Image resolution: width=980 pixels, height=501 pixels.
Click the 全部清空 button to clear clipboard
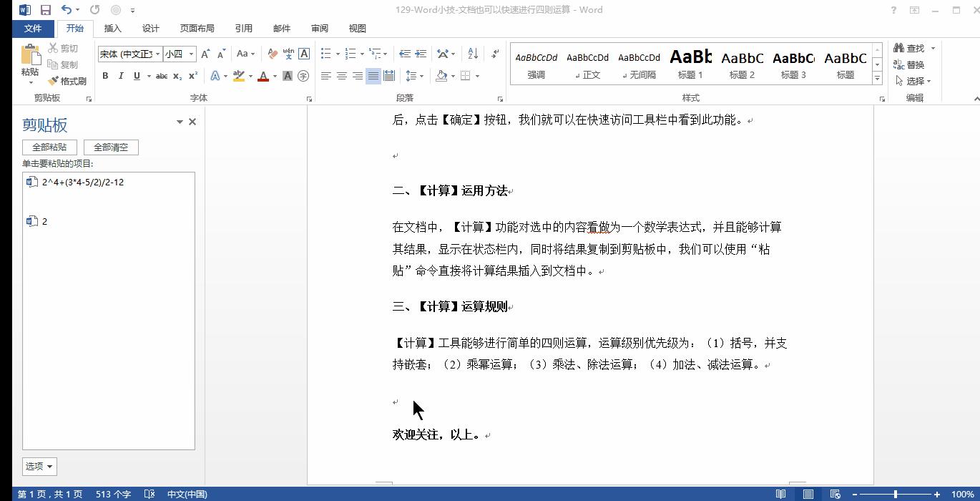point(110,146)
